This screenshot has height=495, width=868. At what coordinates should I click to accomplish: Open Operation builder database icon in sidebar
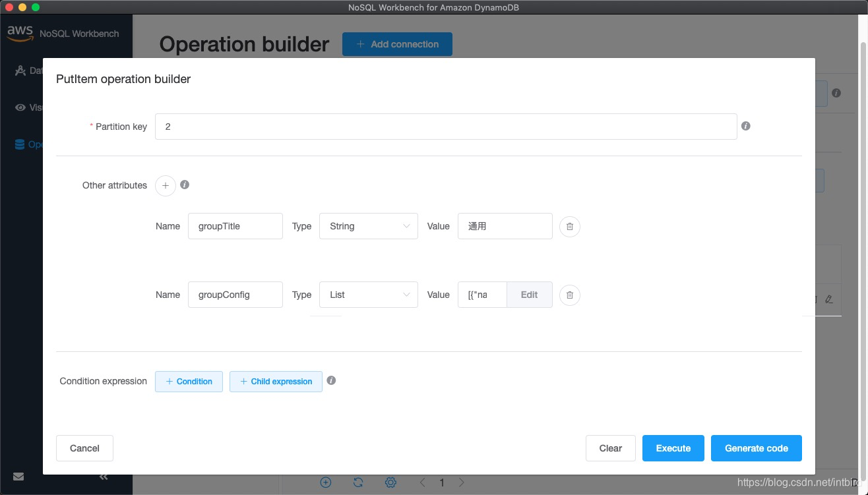20,144
